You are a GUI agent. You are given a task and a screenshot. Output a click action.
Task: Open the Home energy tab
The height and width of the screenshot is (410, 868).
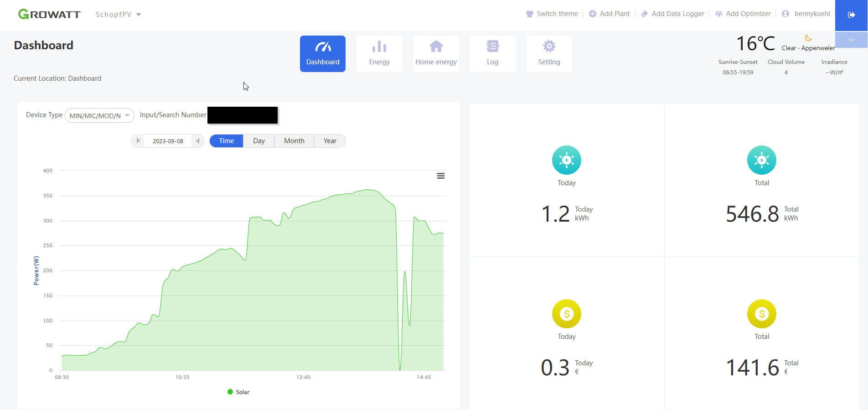[x=436, y=54]
